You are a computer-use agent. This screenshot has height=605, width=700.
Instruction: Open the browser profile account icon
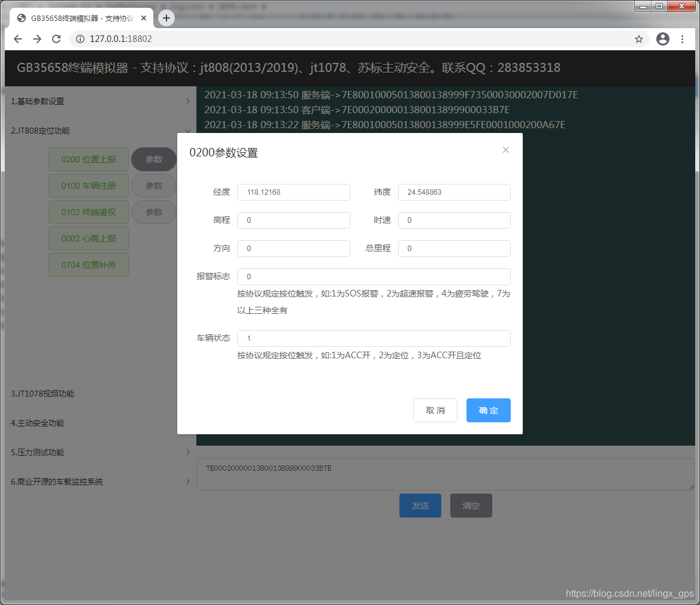(662, 38)
